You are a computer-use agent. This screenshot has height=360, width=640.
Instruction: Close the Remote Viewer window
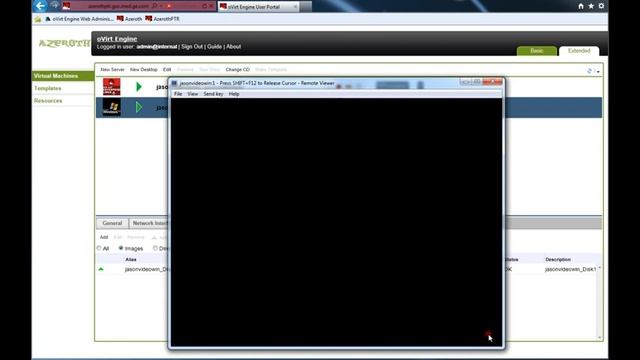click(493, 82)
